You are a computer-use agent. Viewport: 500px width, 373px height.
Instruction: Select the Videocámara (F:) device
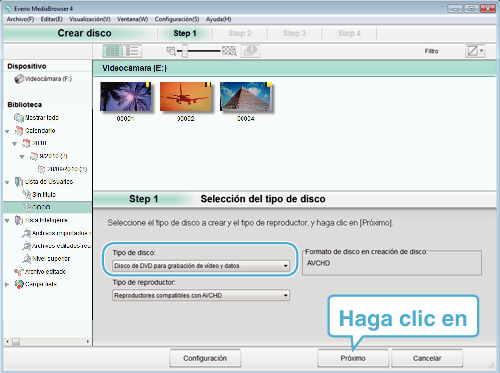click(43, 79)
